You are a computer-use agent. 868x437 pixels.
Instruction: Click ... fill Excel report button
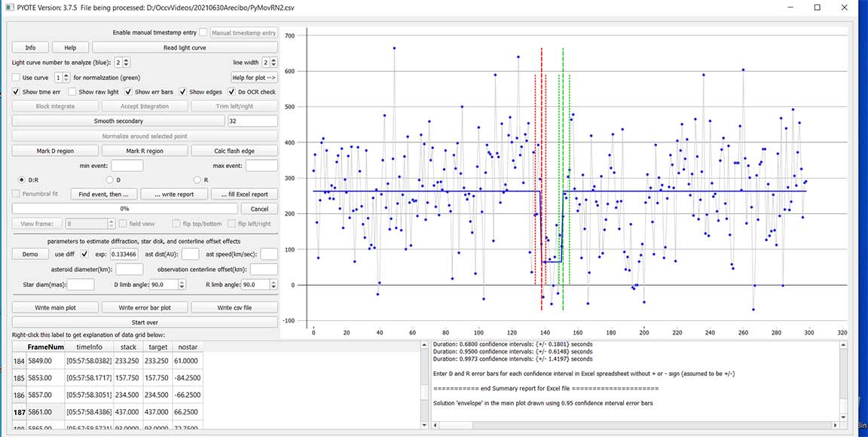tap(244, 194)
